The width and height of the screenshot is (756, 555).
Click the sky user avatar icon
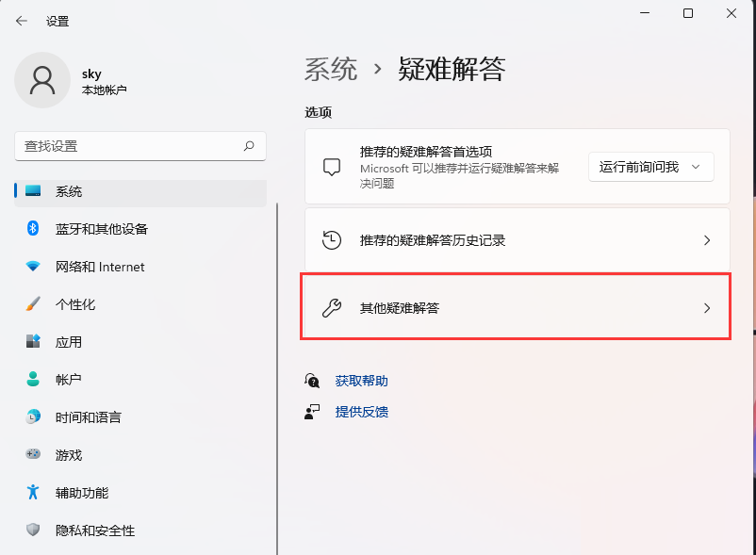pos(42,80)
